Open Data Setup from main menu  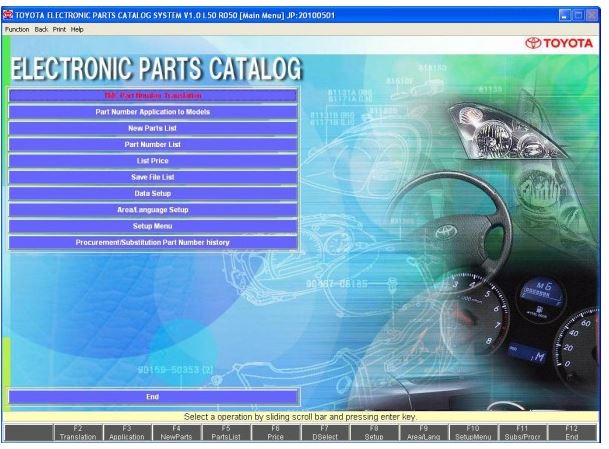point(153,192)
